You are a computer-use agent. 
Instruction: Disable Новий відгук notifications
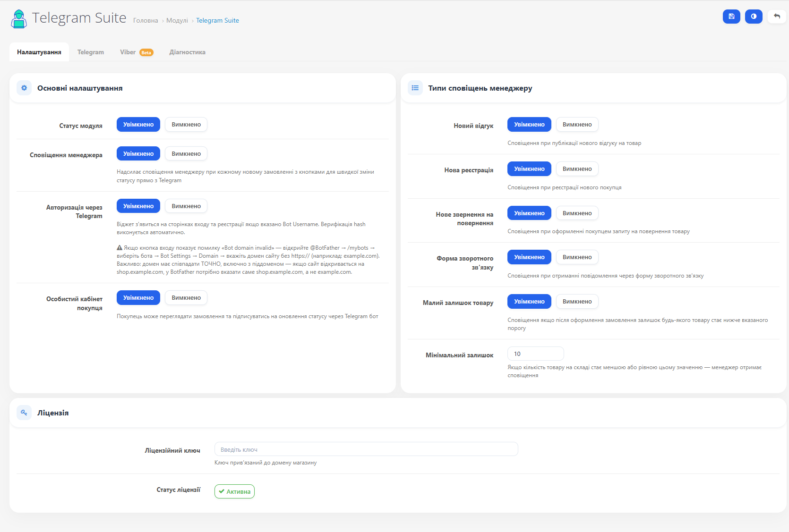pyautogui.click(x=577, y=125)
